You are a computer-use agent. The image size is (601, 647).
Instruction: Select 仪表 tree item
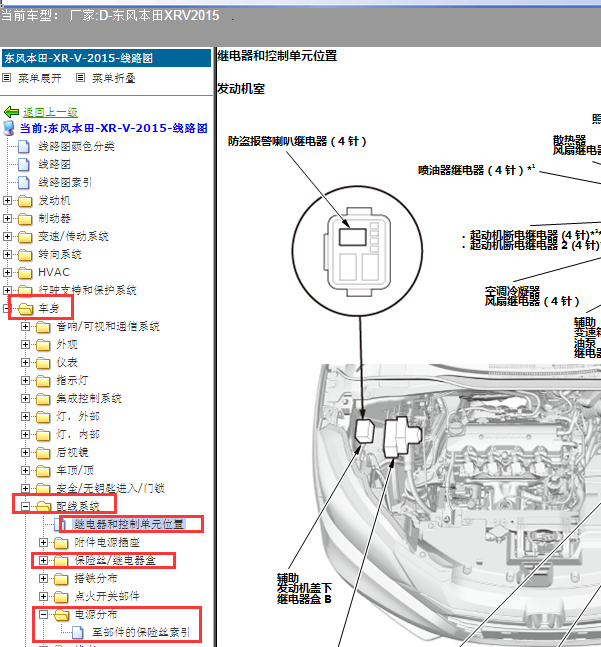tap(67, 362)
